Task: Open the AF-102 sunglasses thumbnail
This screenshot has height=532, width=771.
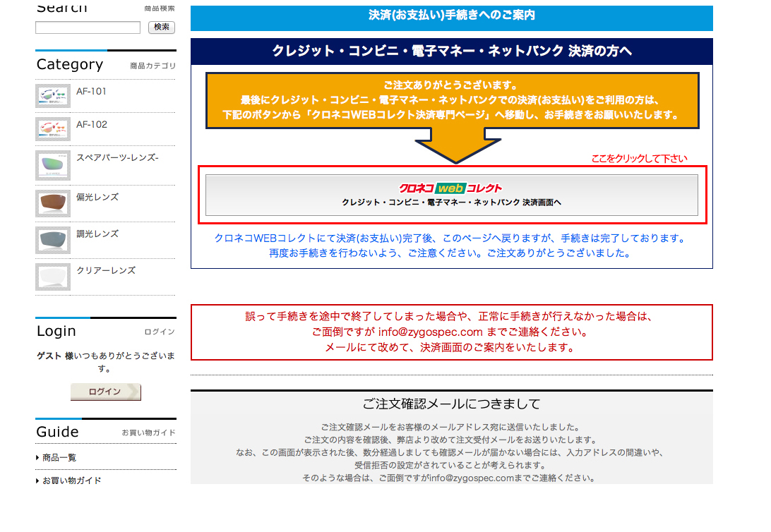Action: (53, 128)
